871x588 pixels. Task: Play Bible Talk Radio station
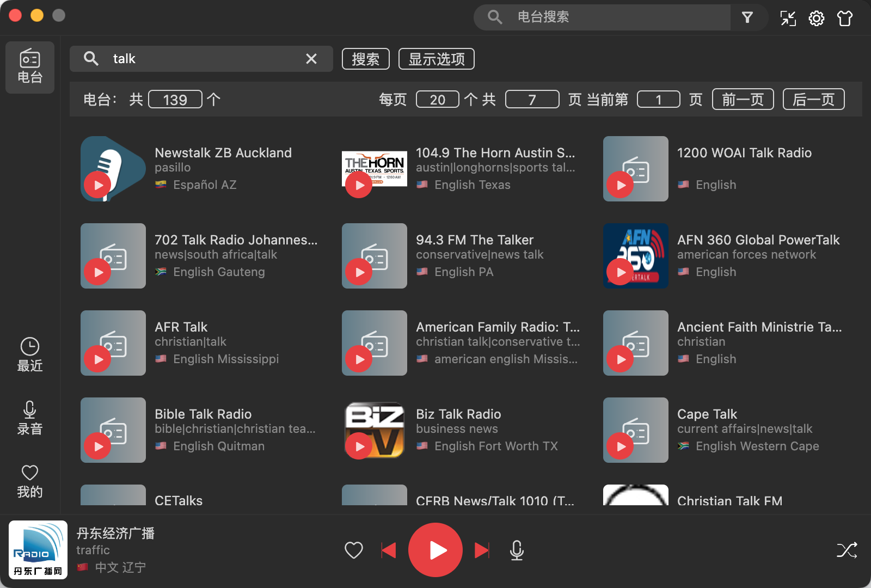[98, 446]
